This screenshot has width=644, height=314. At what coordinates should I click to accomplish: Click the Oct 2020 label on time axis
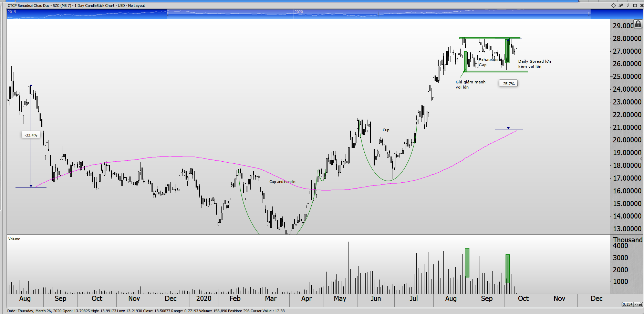pyautogui.click(x=523, y=298)
